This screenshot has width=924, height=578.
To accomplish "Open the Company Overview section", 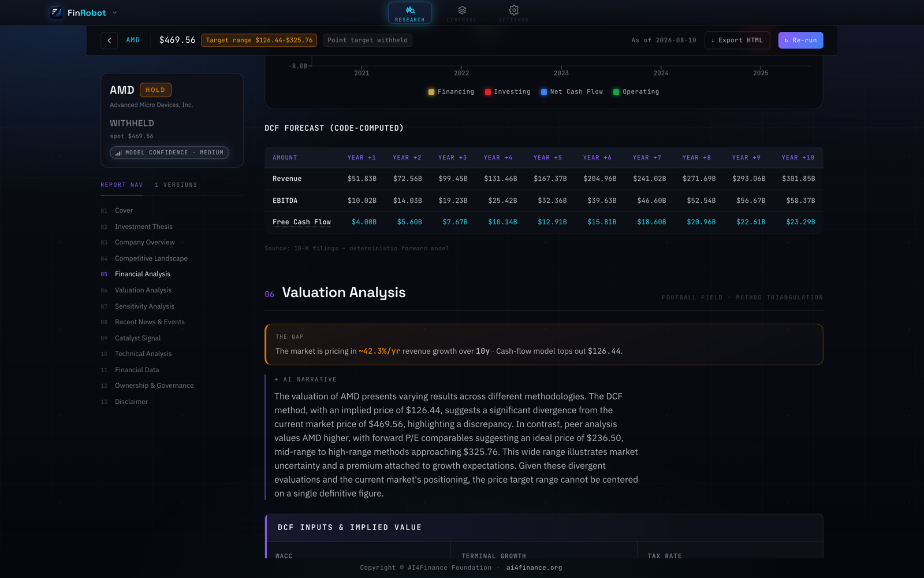I will point(144,242).
